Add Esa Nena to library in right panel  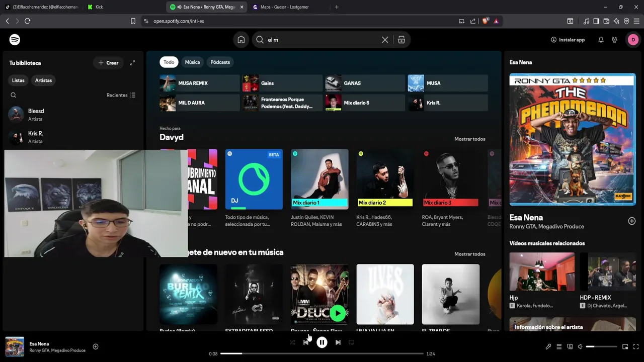point(632,221)
